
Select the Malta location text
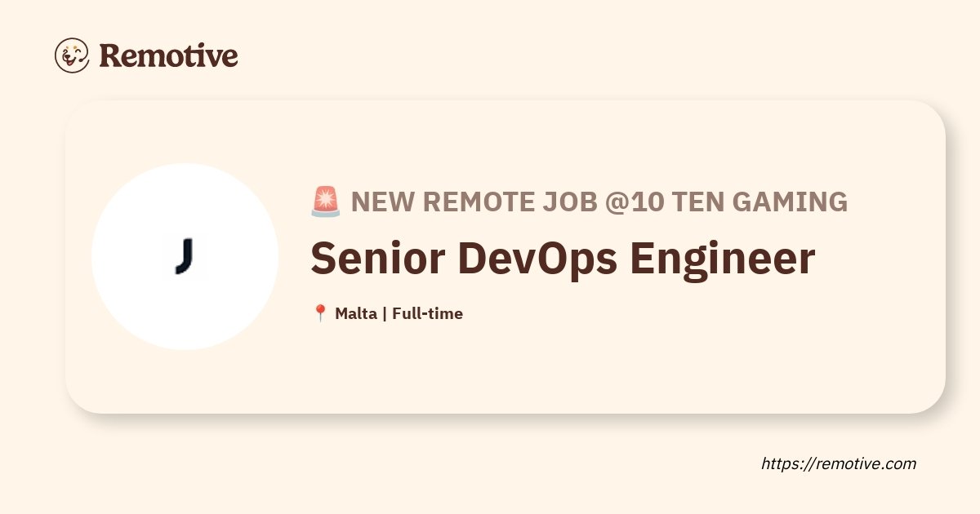point(355,313)
